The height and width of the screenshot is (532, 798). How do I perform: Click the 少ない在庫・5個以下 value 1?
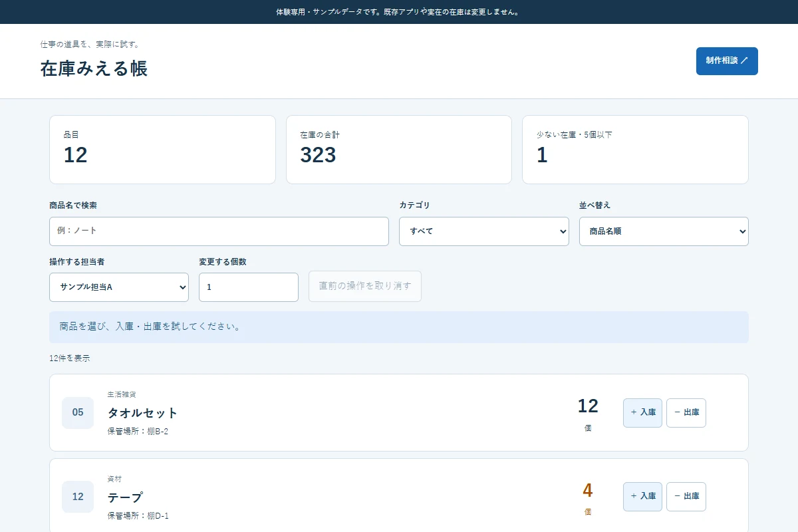click(542, 155)
